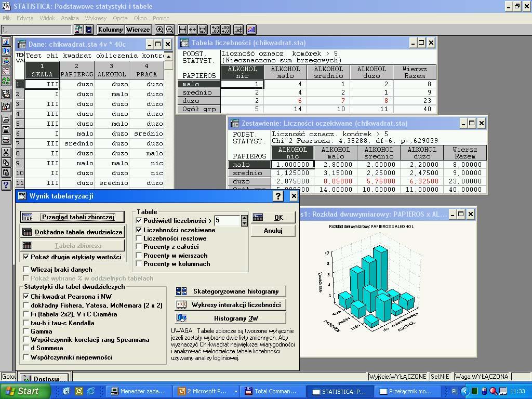Click the Anuluj button

click(273, 231)
